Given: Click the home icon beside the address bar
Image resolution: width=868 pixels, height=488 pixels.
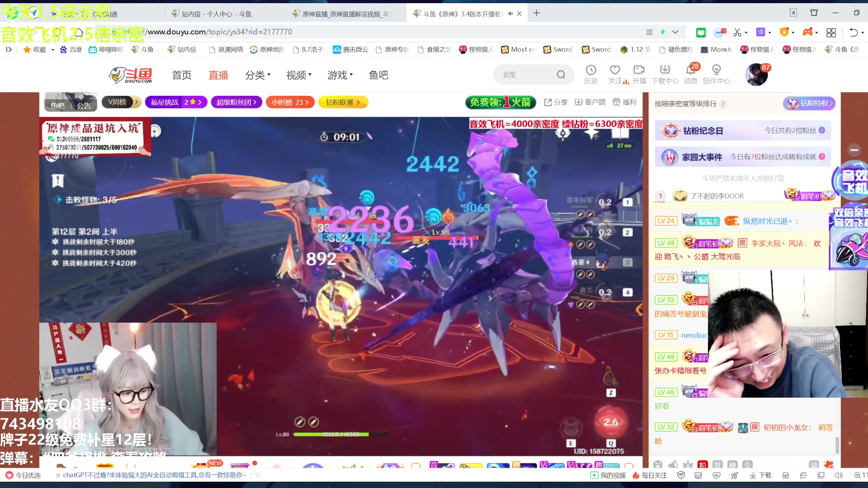Looking at the screenshot, I should click(x=78, y=32).
